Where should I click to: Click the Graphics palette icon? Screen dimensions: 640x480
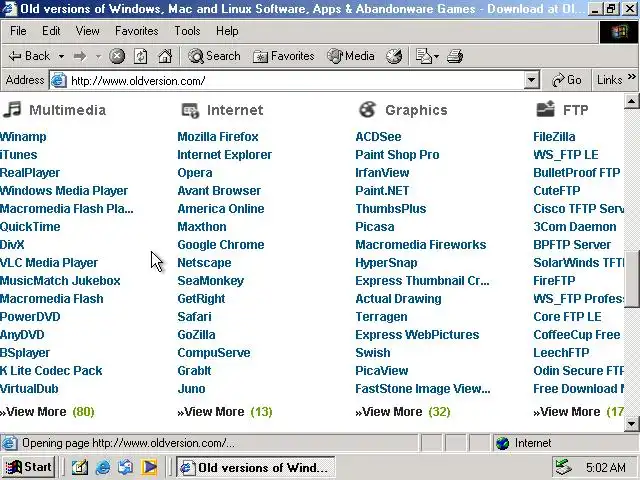[367, 109]
